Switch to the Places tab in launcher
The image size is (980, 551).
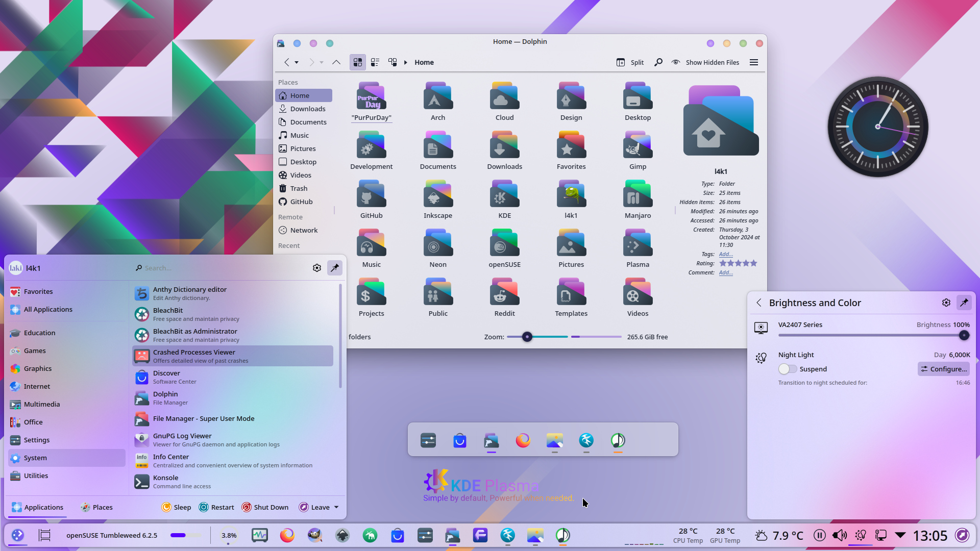pos(96,507)
